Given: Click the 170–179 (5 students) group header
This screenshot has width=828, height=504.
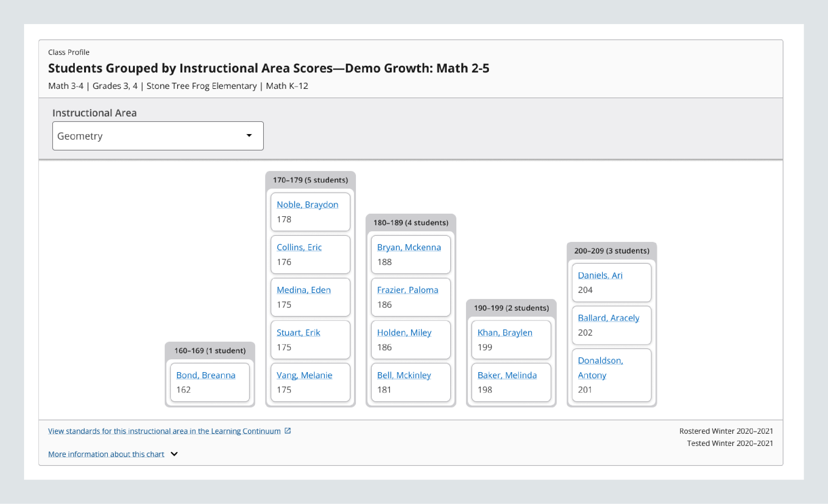Looking at the screenshot, I should pos(310,180).
